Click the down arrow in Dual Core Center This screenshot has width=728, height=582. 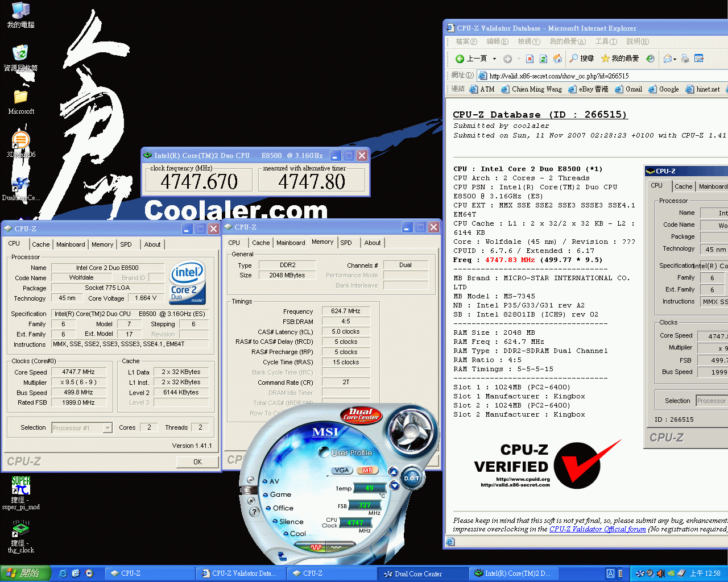[395, 486]
